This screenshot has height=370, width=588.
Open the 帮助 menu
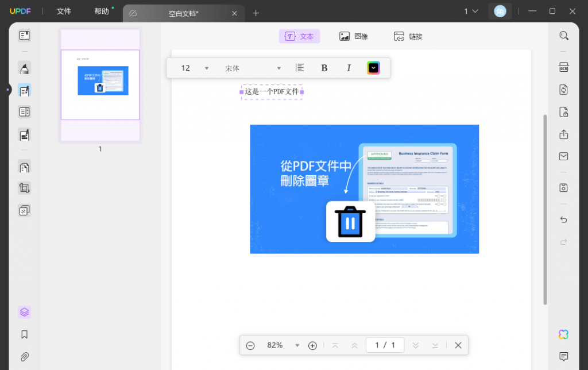(102, 11)
